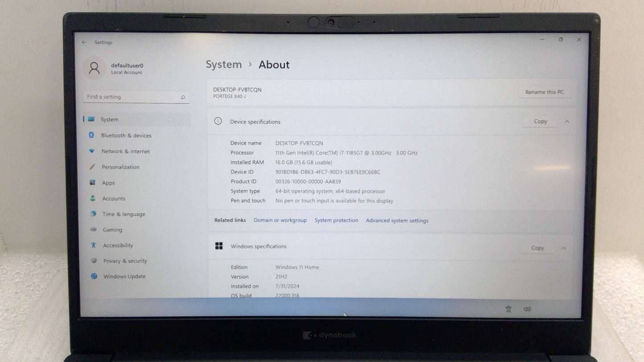This screenshot has height=362, width=644.
Task: Click the System monitor icon in sidebar
Action: 91,119
